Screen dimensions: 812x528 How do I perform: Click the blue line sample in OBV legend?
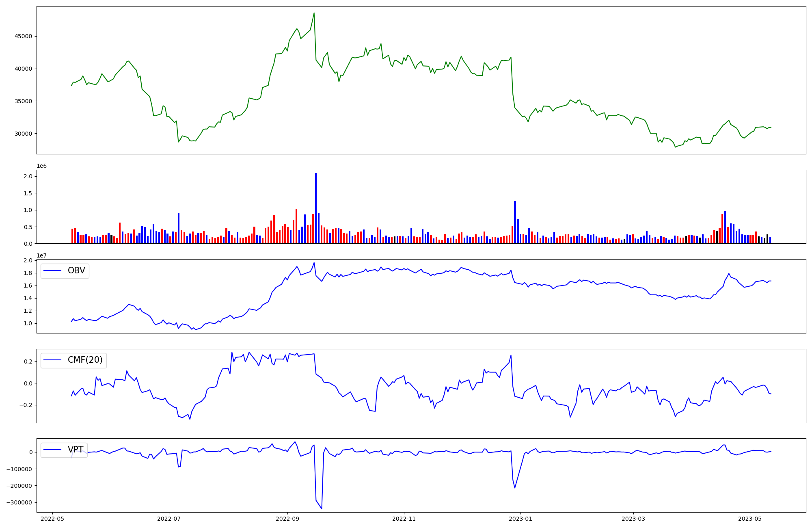pos(52,271)
